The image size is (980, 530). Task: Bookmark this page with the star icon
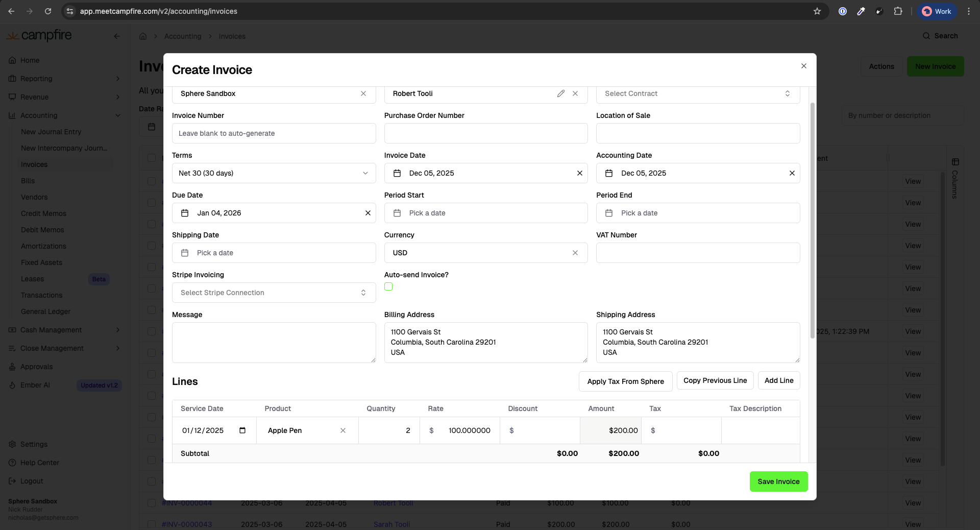[817, 11]
